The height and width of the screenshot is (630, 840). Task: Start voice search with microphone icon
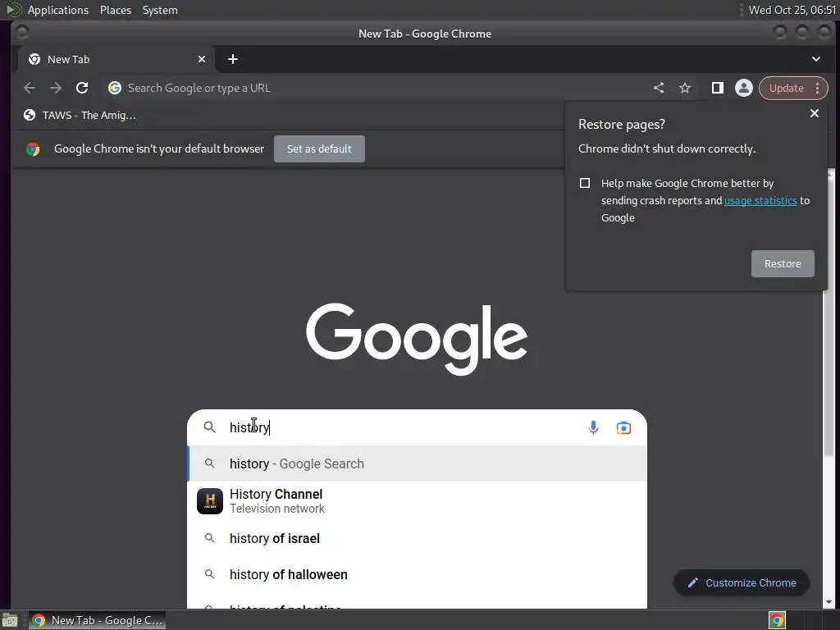pos(593,427)
